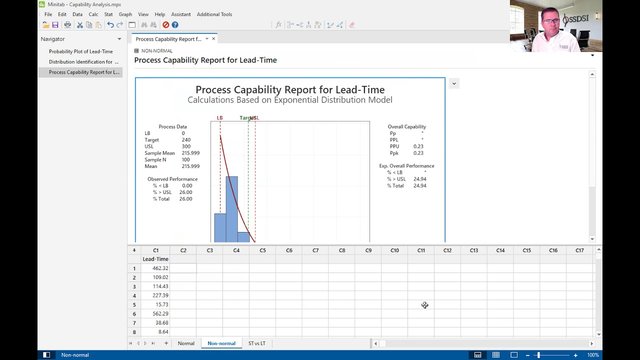Copy with the copy toolbar icon
This screenshot has height=360, width=640.
(x=89, y=25)
